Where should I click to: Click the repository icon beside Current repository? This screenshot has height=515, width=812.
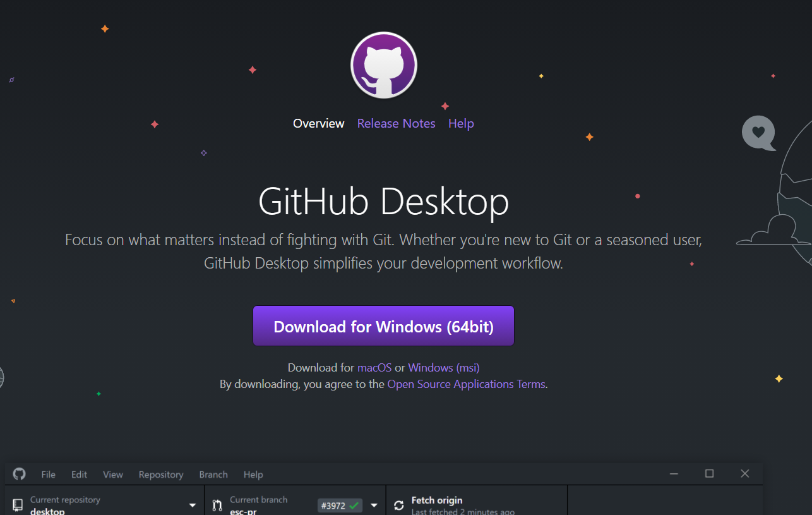click(18, 505)
